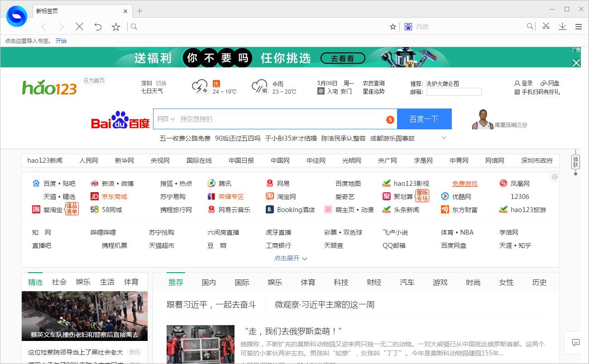The width and height of the screenshot is (589, 364).
Task: Open the browser hamburger menu
Action: coord(579,27)
